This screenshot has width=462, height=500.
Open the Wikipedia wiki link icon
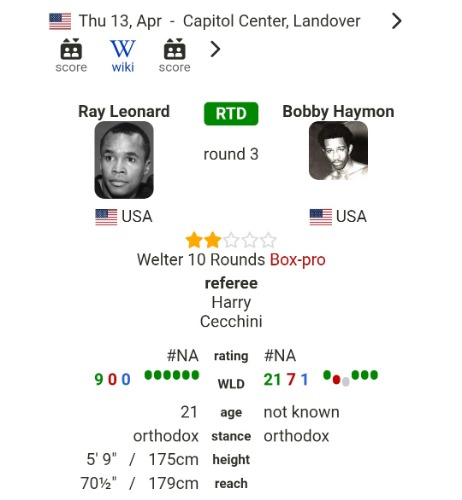123,55
